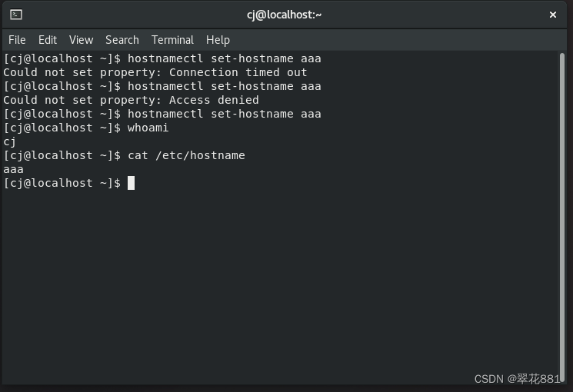Close the terminal window

click(552, 15)
